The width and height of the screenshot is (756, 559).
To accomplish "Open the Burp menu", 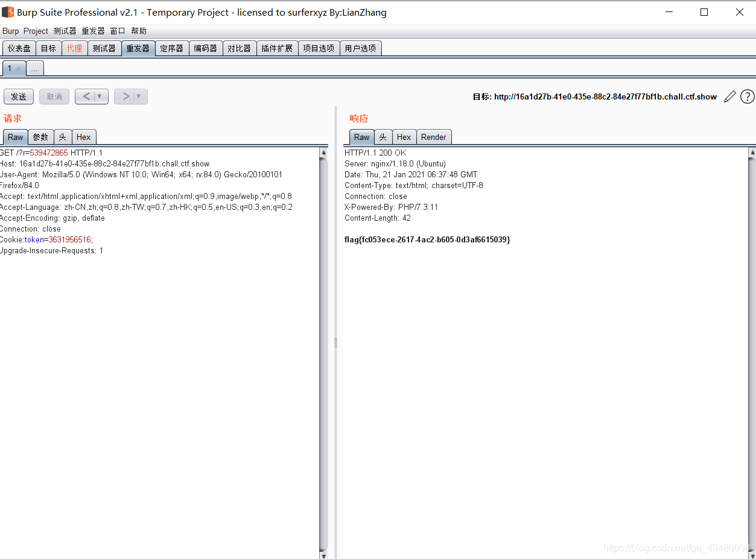I will [x=11, y=31].
